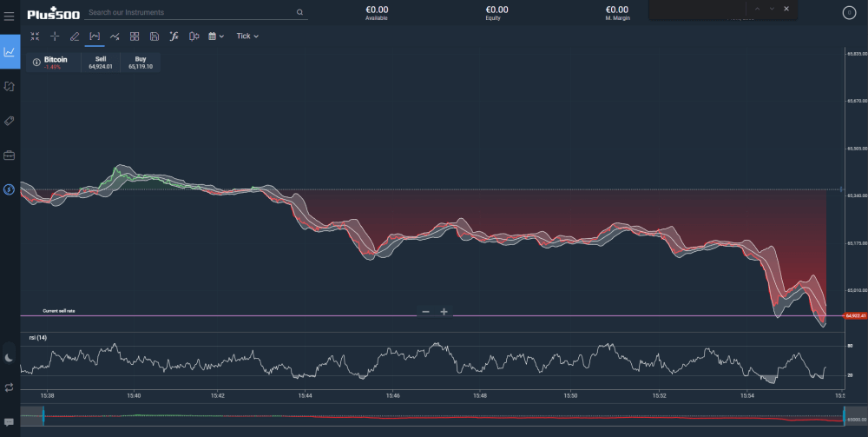Click the Sell 64,924.01 button
868x437 pixels.
click(x=100, y=63)
